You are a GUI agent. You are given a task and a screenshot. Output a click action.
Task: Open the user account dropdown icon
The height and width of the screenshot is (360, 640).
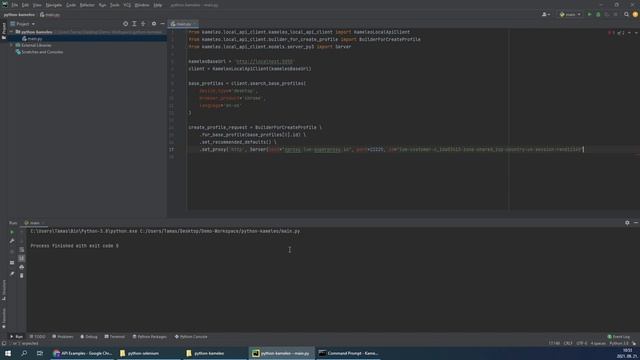[x=546, y=15]
